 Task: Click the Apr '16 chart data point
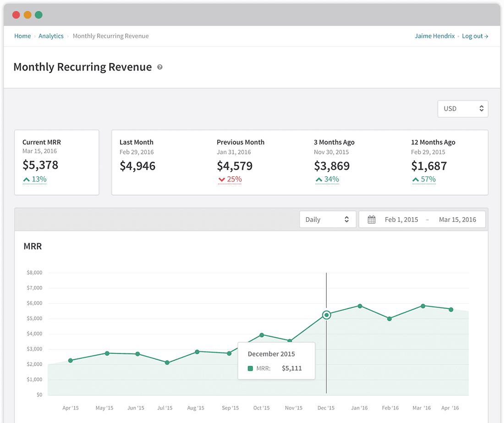tap(451, 309)
